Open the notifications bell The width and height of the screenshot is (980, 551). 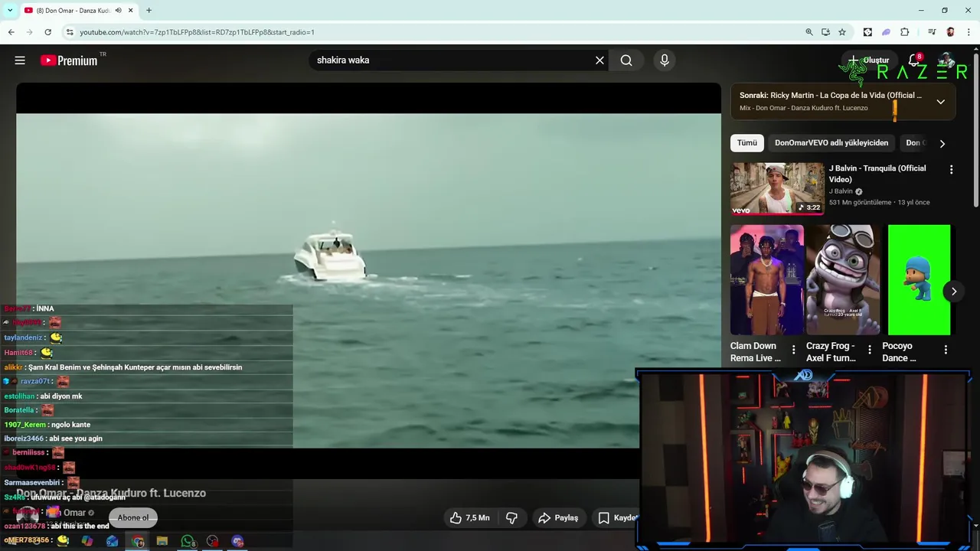913,60
